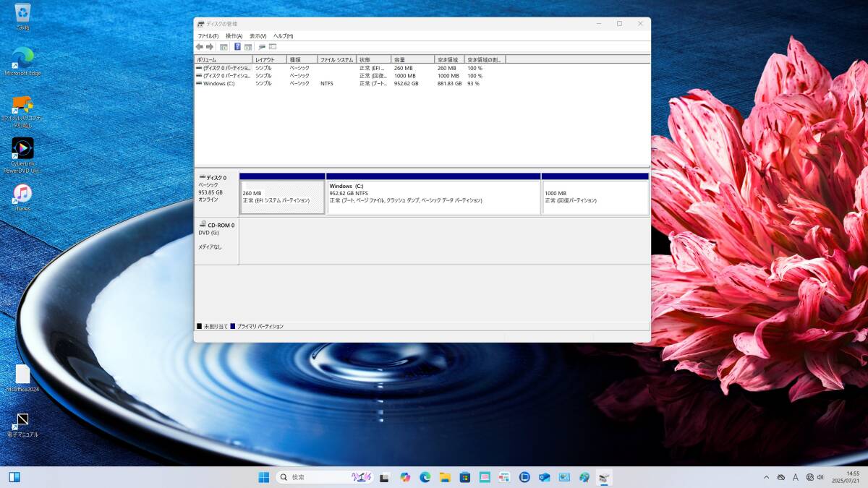Click the IME input mode indicator 'A'
Viewport: 868px width, 488px height.
796,477
